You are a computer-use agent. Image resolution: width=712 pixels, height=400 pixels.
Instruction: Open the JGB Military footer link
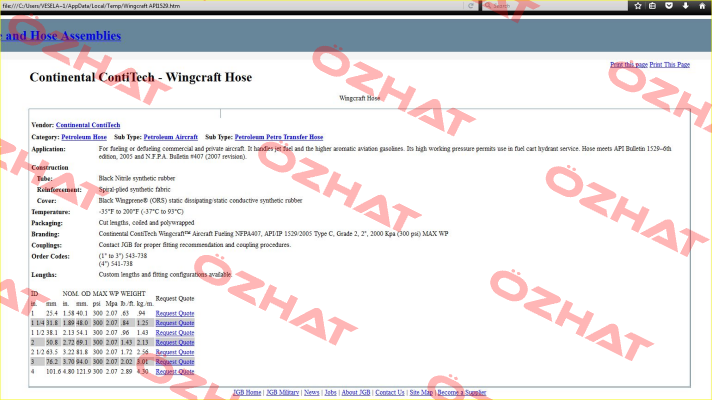(282, 392)
